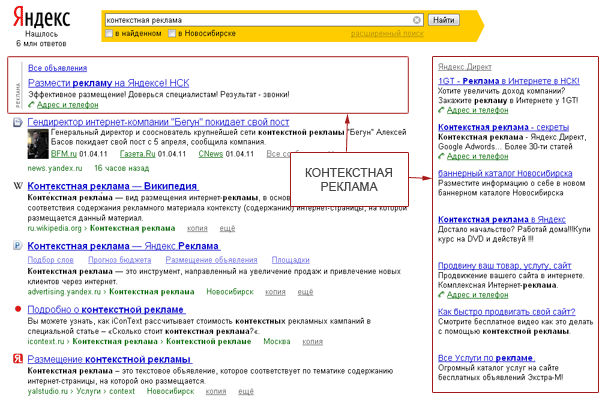Click the ru.wikipedia.org green URL

click(x=54, y=228)
